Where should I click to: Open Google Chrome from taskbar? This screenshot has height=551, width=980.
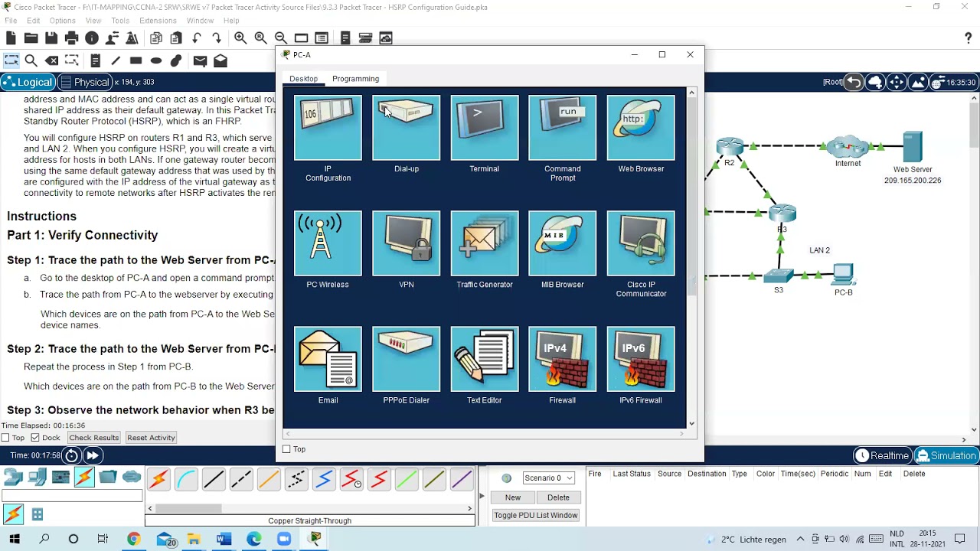pos(133,539)
